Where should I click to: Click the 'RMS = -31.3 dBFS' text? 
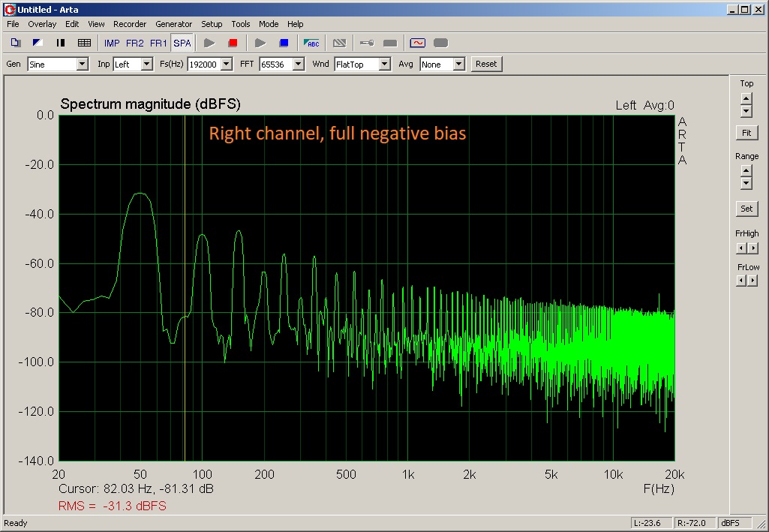coord(113,506)
